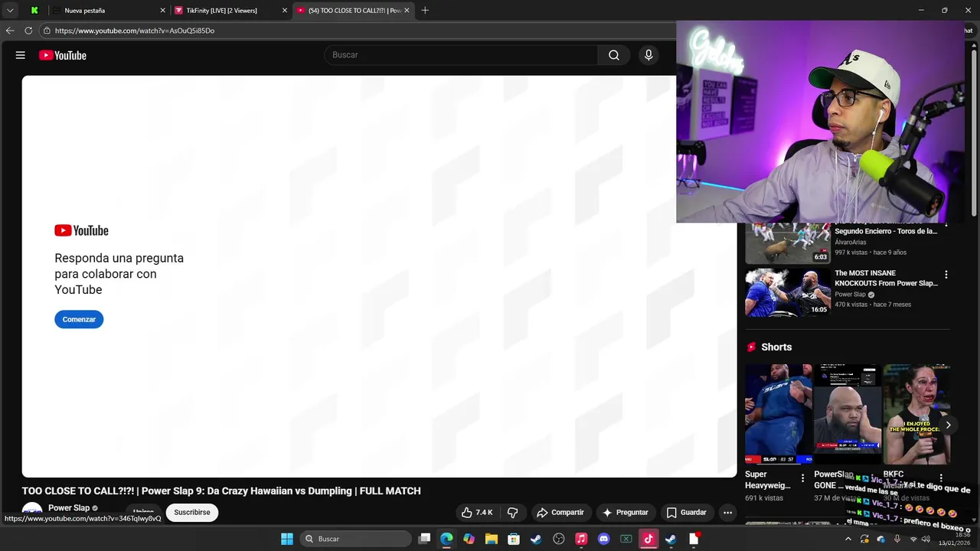Click the Preguntar button
The height and width of the screenshot is (551, 980).
[626, 512]
